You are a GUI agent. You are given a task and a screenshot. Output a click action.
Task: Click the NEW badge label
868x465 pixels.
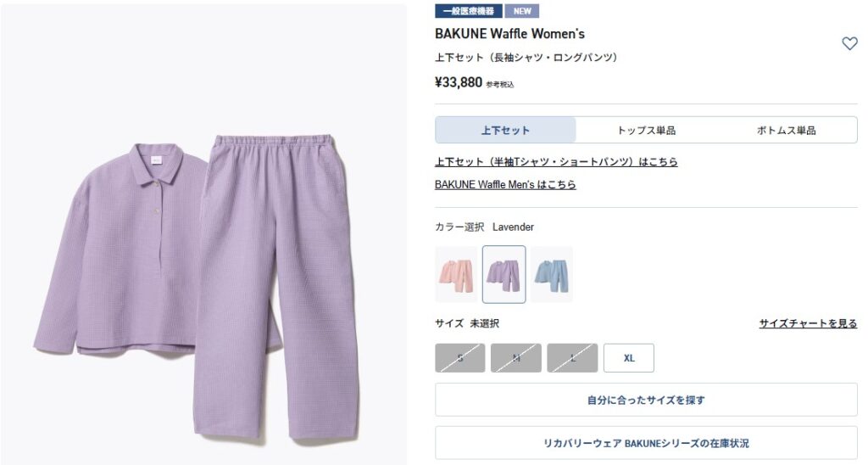522,11
